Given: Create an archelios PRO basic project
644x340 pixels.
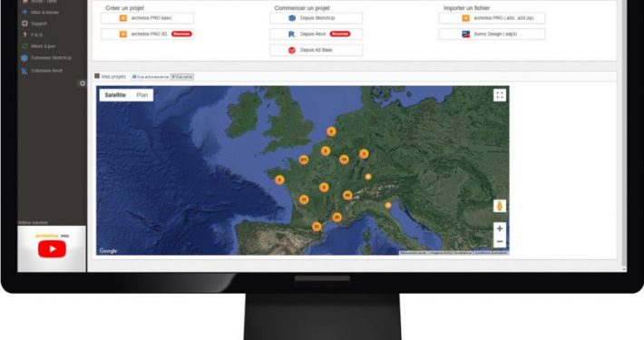Looking at the screenshot, I should pos(148,18).
